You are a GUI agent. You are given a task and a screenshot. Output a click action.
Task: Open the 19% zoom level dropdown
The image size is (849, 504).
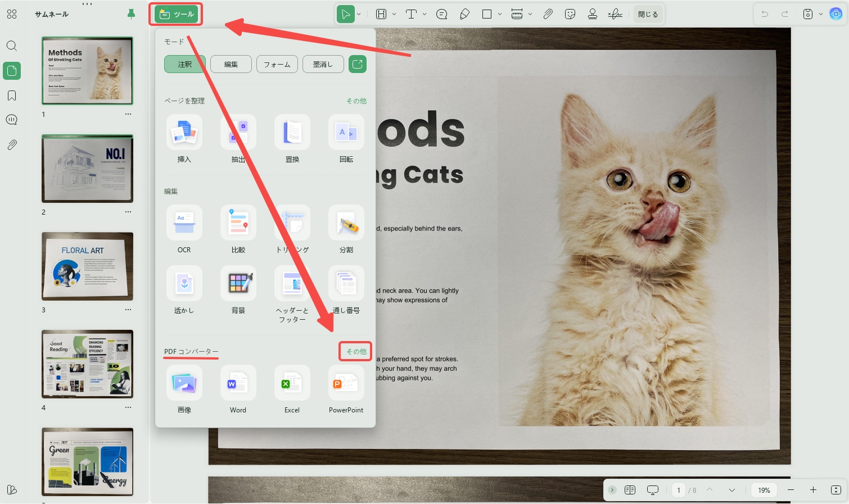coord(764,490)
